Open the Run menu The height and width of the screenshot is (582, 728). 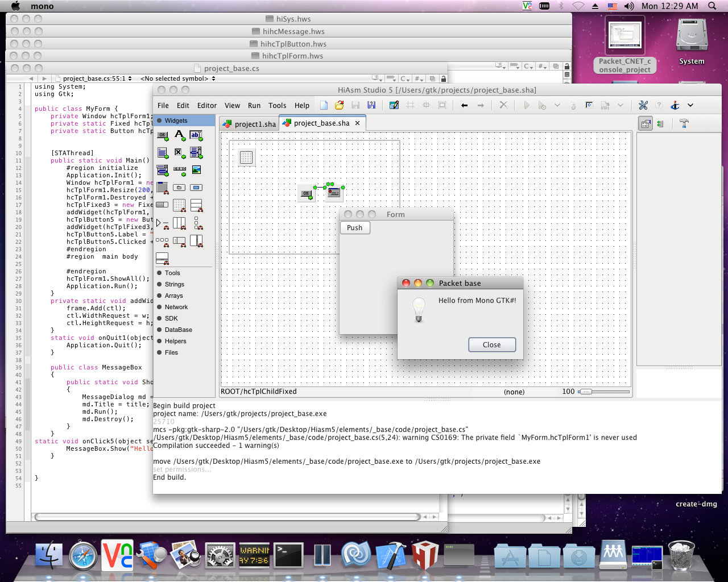(x=254, y=106)
